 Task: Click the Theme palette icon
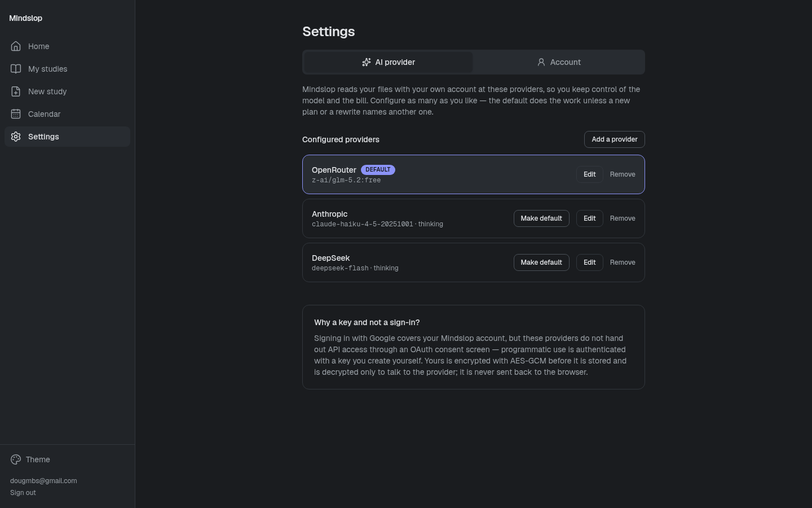click(16, 459)
